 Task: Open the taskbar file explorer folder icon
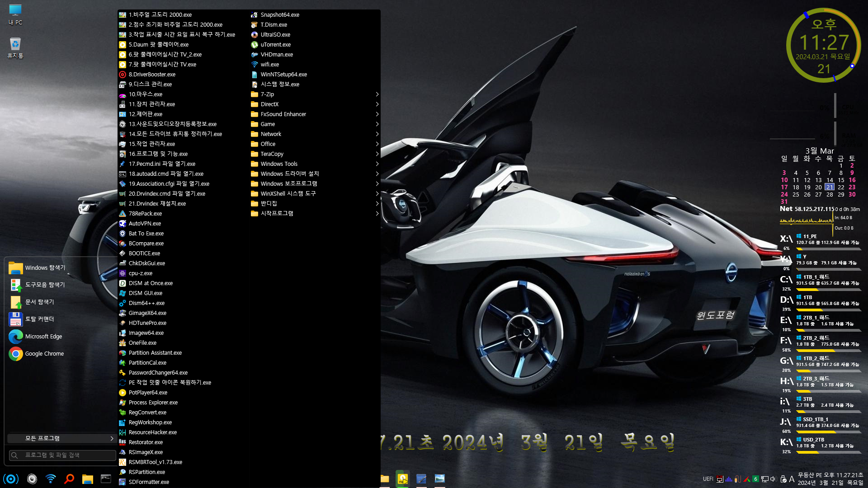click(x=88, y=479)
